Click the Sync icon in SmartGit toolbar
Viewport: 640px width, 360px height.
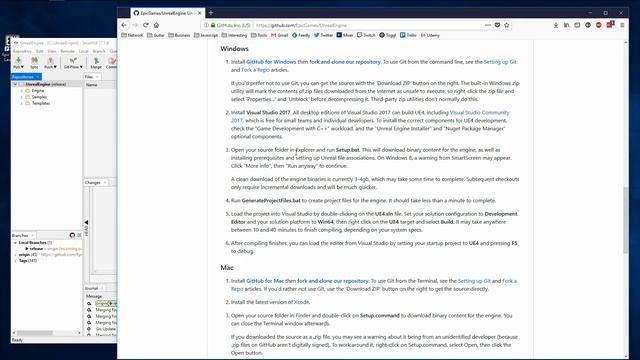point(34,60)
